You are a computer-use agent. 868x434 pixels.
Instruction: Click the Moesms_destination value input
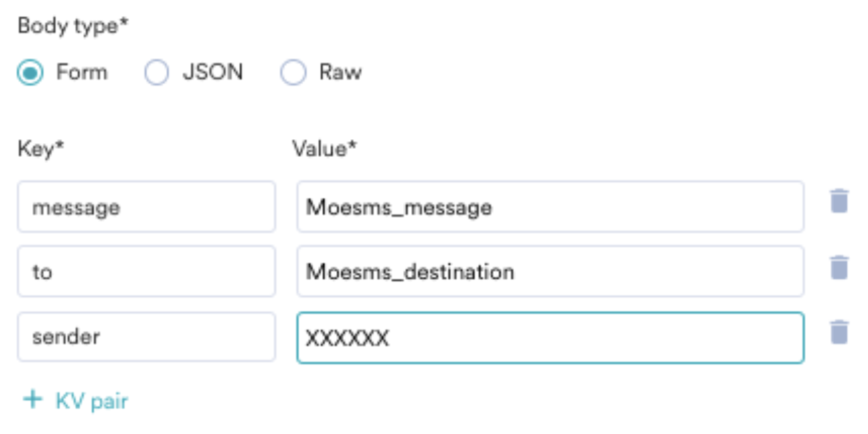(x=550, y=271)
